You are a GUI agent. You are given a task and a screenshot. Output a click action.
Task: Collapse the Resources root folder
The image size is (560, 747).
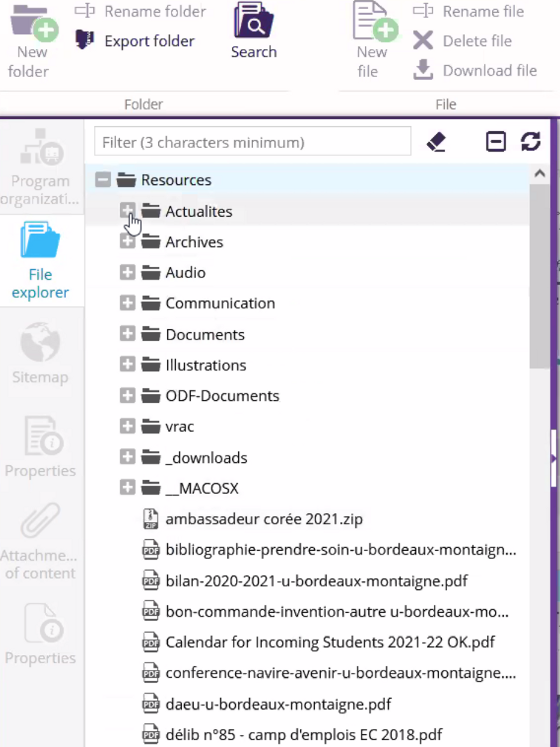103,180
